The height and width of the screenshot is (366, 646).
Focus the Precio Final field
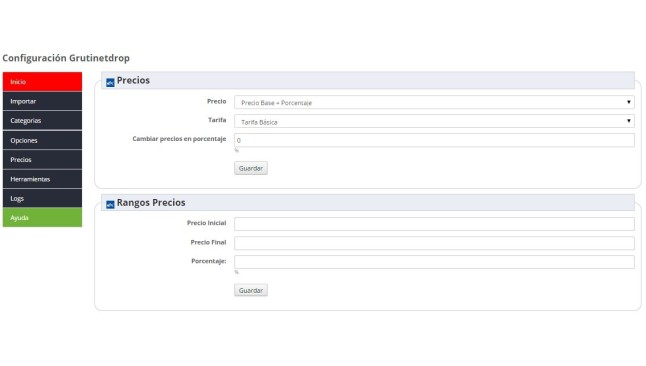click(434, 243)
